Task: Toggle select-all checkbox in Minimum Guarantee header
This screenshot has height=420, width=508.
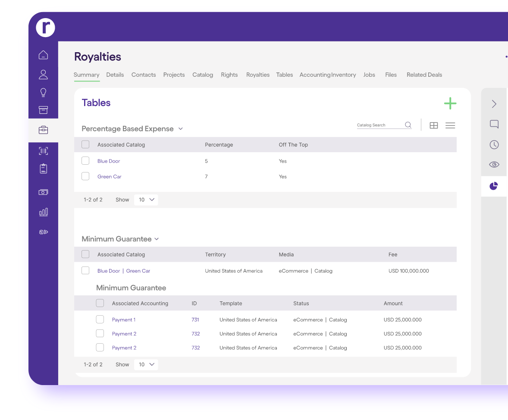Action: click(x=85, y=254)
